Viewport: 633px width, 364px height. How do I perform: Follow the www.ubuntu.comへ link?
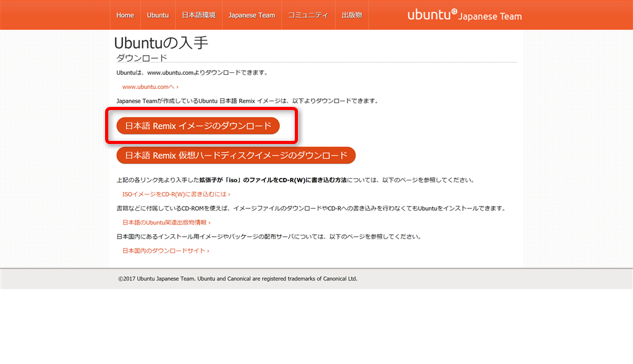150,87
